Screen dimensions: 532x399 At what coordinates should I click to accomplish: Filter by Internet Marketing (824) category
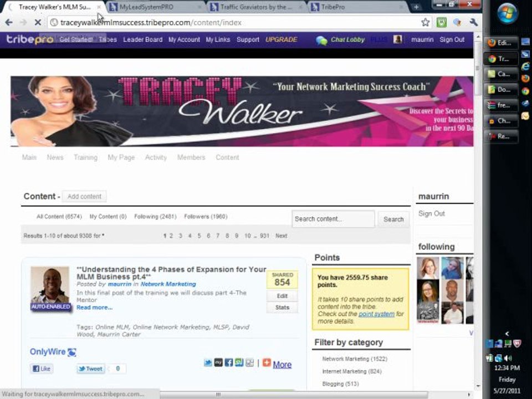[x=352, y=371]
